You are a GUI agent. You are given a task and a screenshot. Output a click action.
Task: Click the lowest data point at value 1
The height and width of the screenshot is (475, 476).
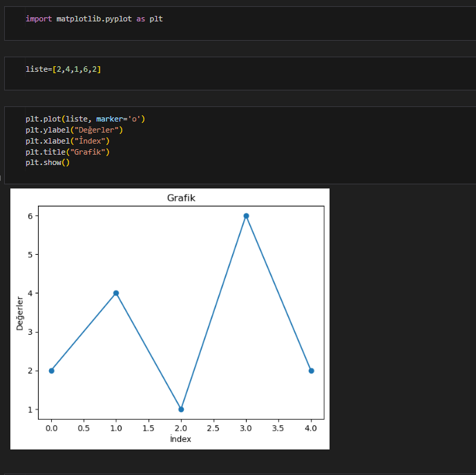tap(181, 409)
